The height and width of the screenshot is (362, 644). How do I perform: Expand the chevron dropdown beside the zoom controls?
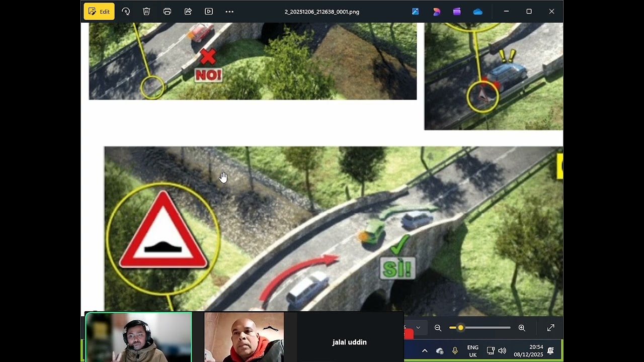[418, 328]
